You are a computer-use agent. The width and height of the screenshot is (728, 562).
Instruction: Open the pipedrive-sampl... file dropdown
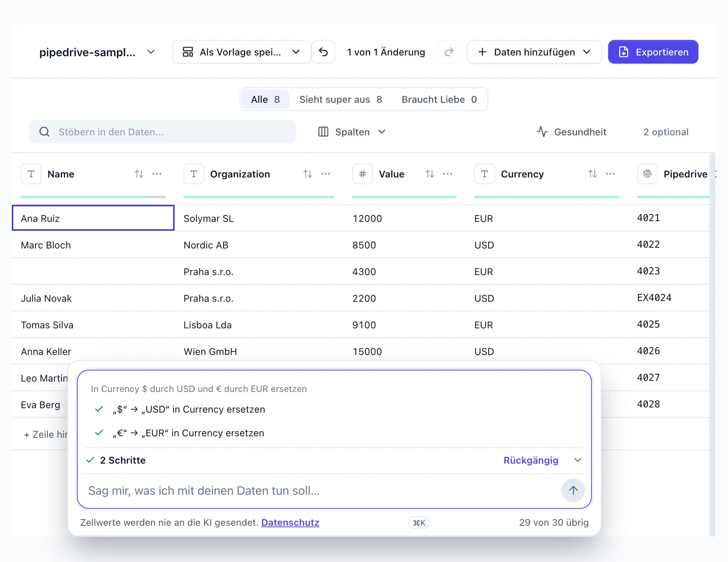click(x=97, y=52)
